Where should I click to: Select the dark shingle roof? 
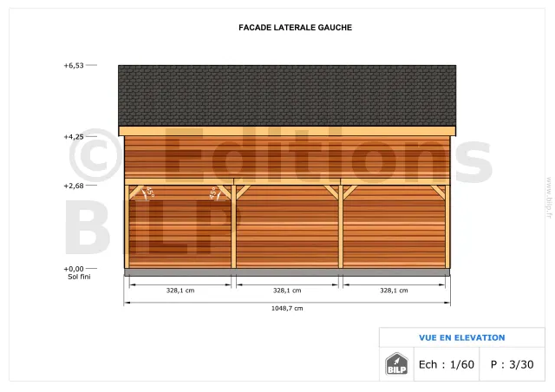pos(287,94)
